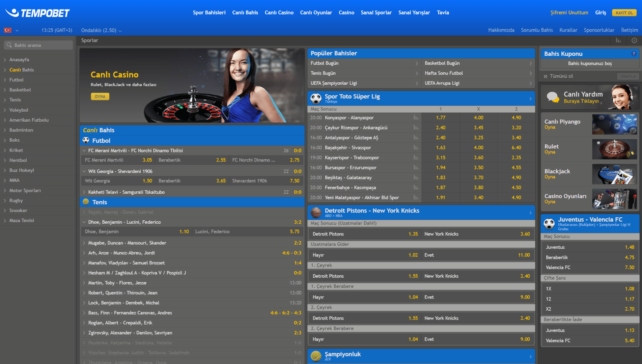Click the bar chart icon in Sporlar bar
This screenshot has height=364, width=642.
(618, 40)
